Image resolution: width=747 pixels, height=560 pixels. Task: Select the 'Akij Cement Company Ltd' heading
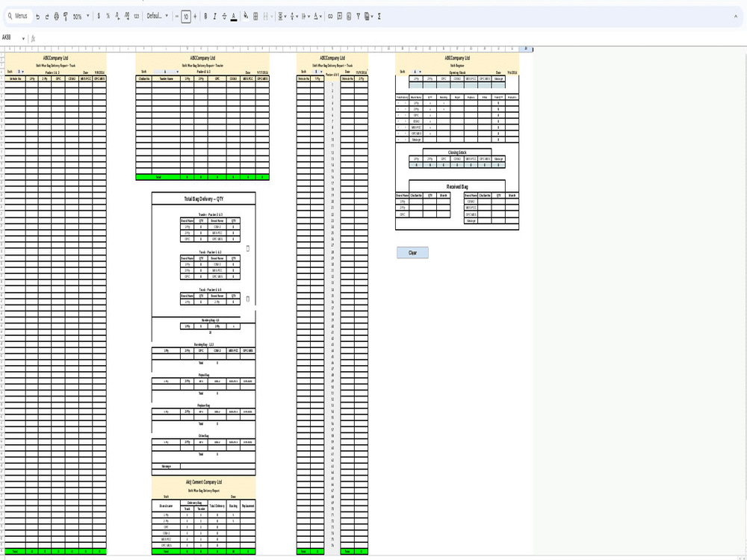(x=203, y=482)
